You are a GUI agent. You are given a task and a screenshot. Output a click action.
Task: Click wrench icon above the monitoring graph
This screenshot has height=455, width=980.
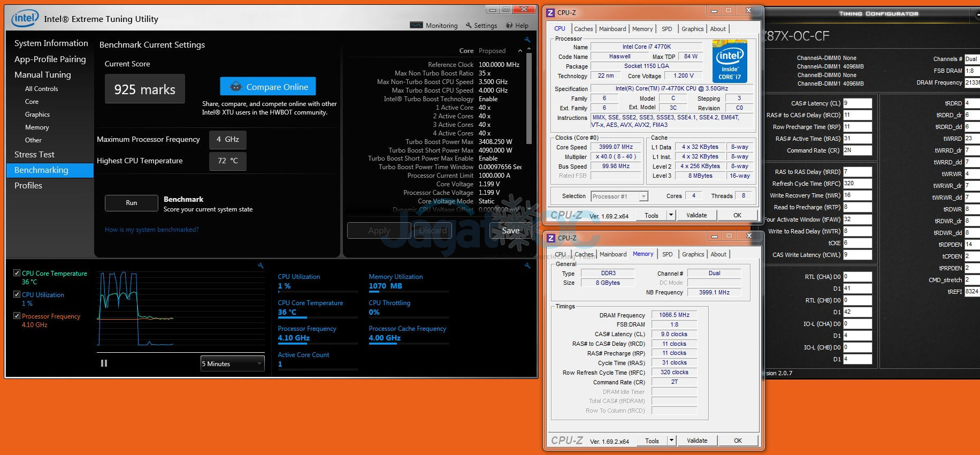(x=261, y=266)
